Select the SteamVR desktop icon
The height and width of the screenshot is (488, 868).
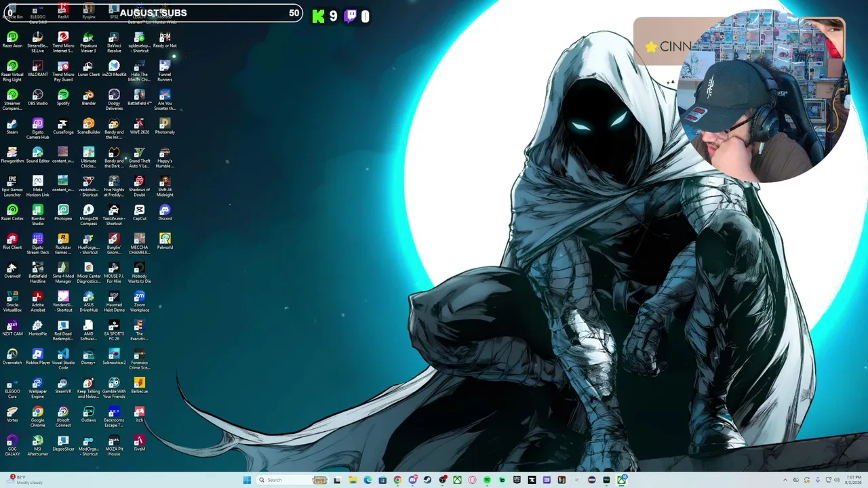tap(63, 386)
